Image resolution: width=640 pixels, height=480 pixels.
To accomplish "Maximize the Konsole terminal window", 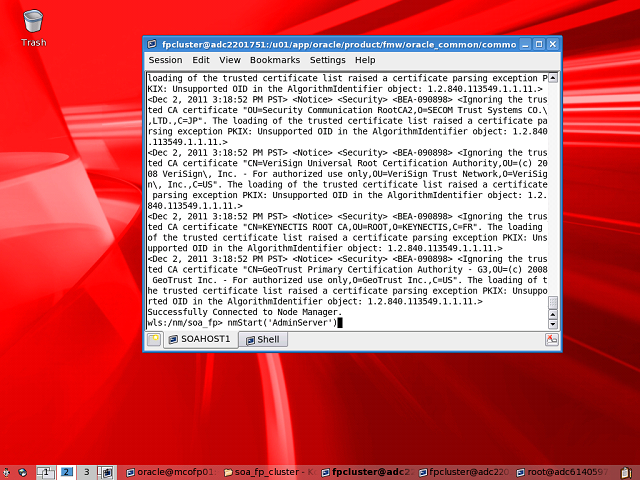I will tap(538, 45).
